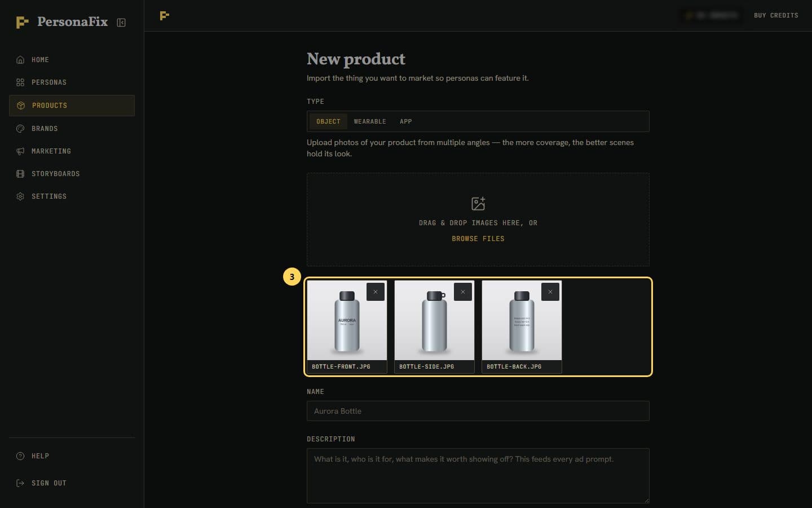
Task: Remove the bottle-back.jpg image
Action: click(x=550, y=292)
